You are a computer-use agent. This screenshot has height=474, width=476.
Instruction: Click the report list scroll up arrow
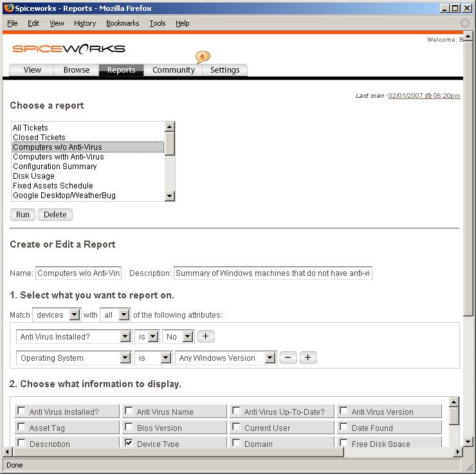(x=170, y=127)
